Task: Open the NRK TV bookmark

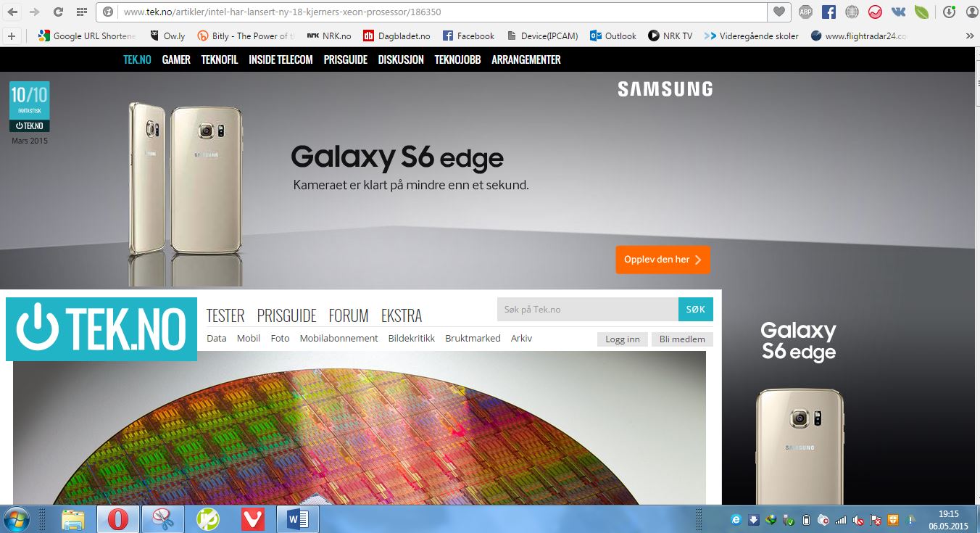Action: (670, 36)
